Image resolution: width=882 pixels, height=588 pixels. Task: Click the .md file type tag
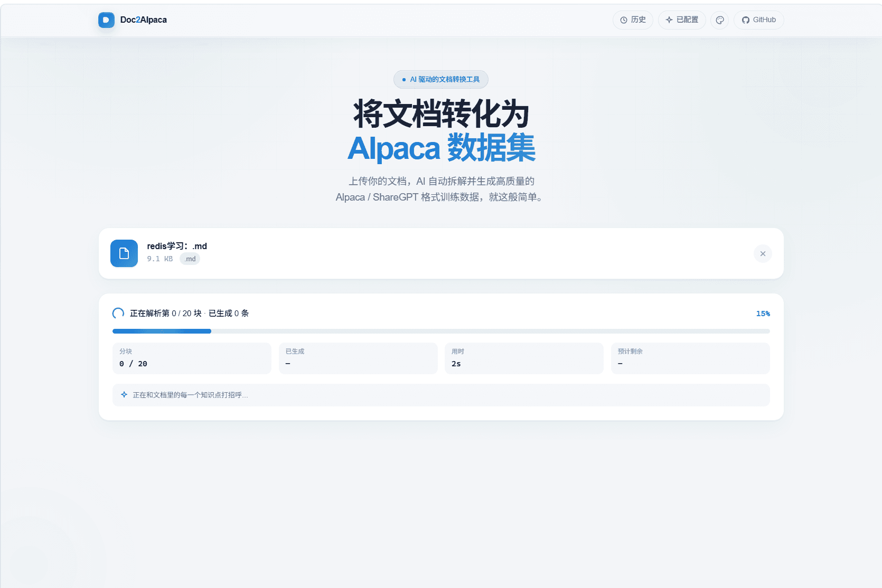pyautogui.click(x=190, y=259)
